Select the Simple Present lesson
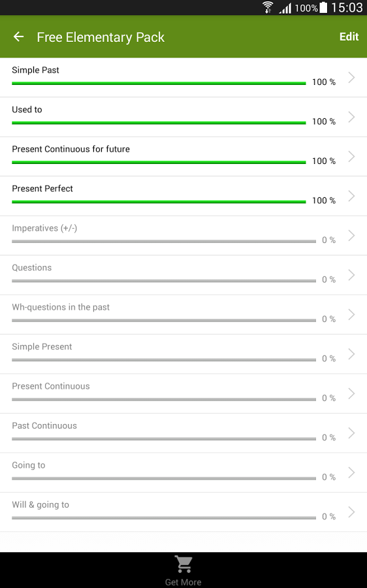Image resolution: width=367 pixels, height=588 pixels. pos(183,354)
